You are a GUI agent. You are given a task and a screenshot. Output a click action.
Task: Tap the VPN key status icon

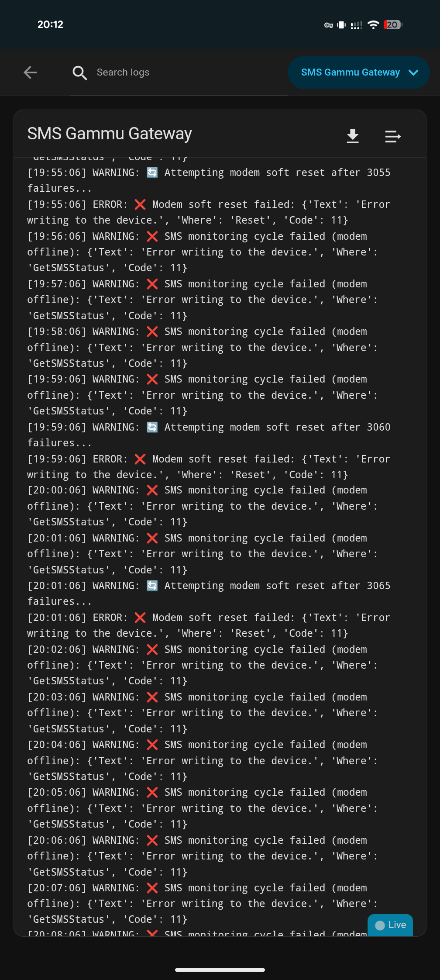pos(329,25)
